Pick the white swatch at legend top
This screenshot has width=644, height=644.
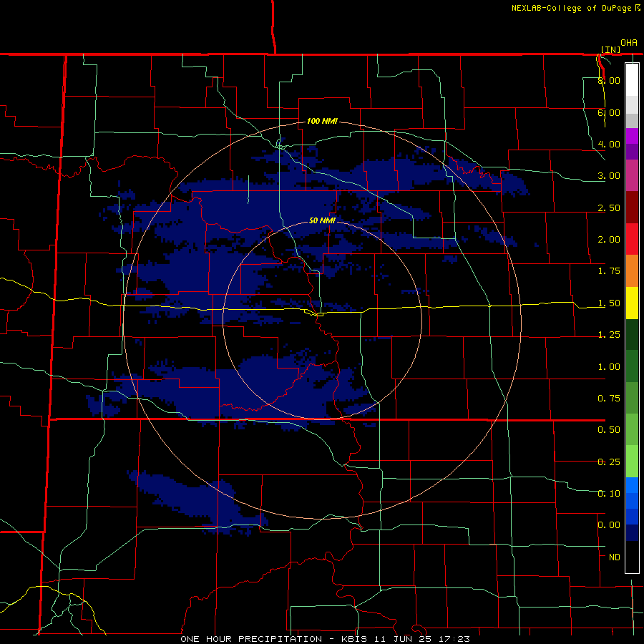(632, 79)
